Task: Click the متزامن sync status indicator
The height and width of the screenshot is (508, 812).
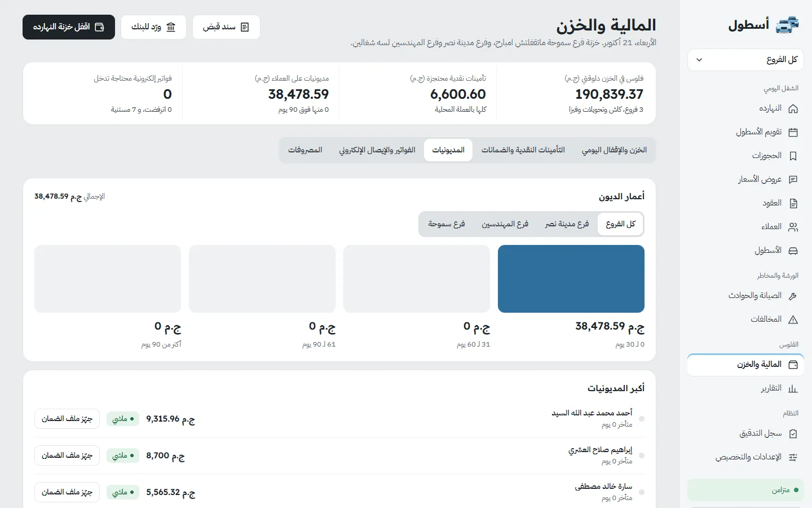Action: coord(745,490)
